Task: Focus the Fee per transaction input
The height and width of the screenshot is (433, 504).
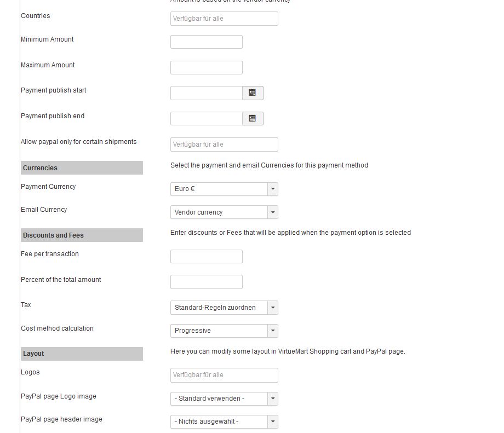Action: pos(206,257)
